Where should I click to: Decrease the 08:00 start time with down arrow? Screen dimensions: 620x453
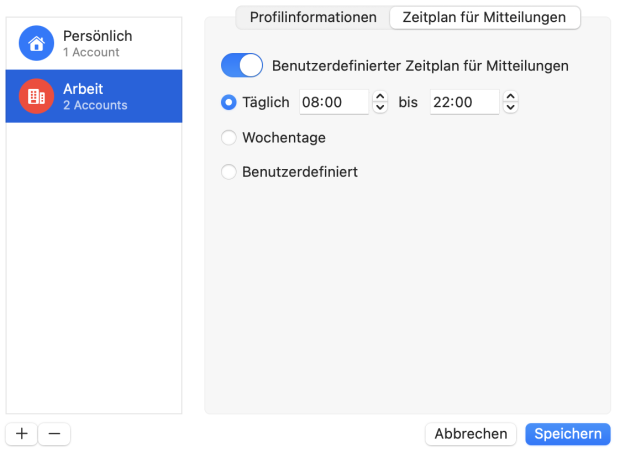pyautogui.click(x=380, y=108)
